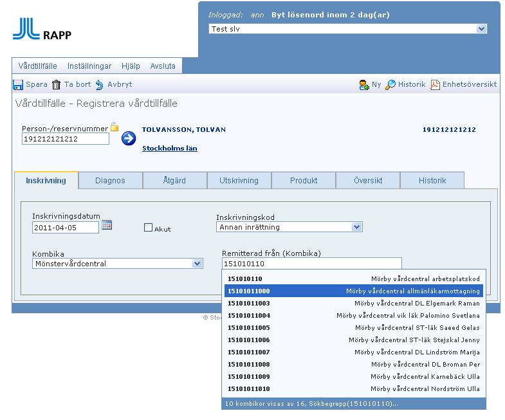The width and height of the screenshot is (505, 420).
Task: Click the patient number 191212121212 on right
Action: tap(449, 129)
